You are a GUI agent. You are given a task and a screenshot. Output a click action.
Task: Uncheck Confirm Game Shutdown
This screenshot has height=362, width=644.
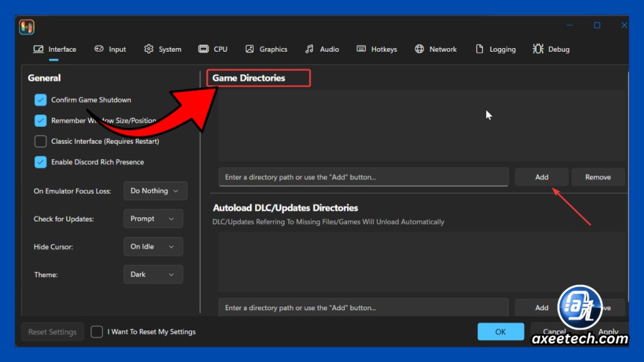(x=40, y=100)
